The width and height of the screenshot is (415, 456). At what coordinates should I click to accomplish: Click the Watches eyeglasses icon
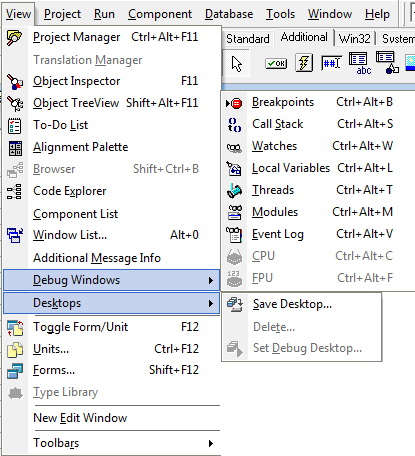coord(234,147)
